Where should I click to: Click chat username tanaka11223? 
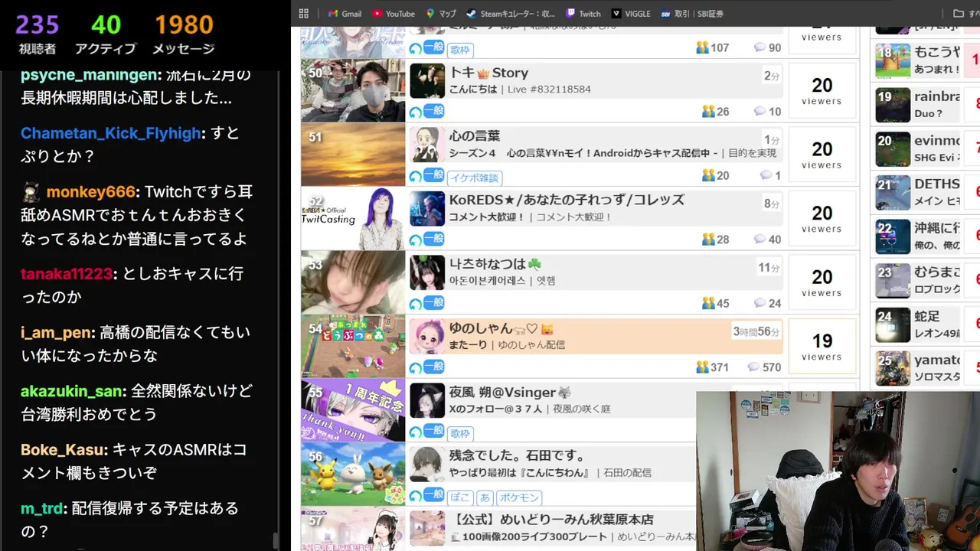67,273
